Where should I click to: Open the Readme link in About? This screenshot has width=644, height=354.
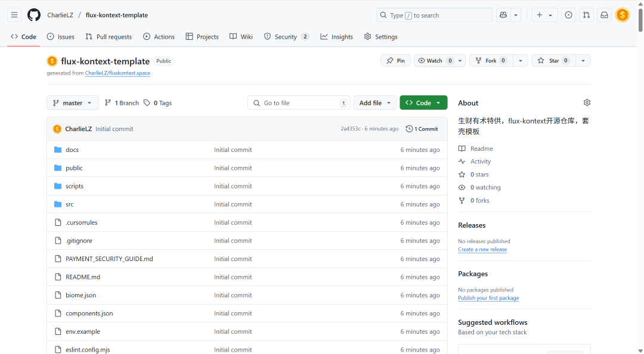476,148
